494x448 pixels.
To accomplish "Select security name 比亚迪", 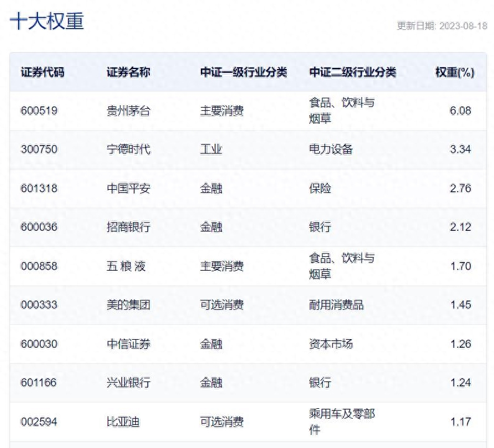I will coord(123,421).
